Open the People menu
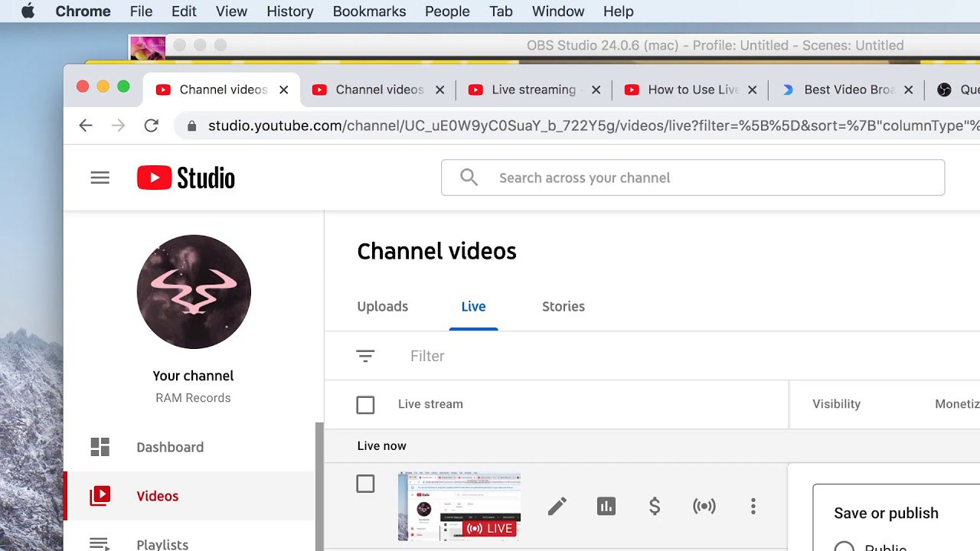980x551 pixels. point(447,11)
